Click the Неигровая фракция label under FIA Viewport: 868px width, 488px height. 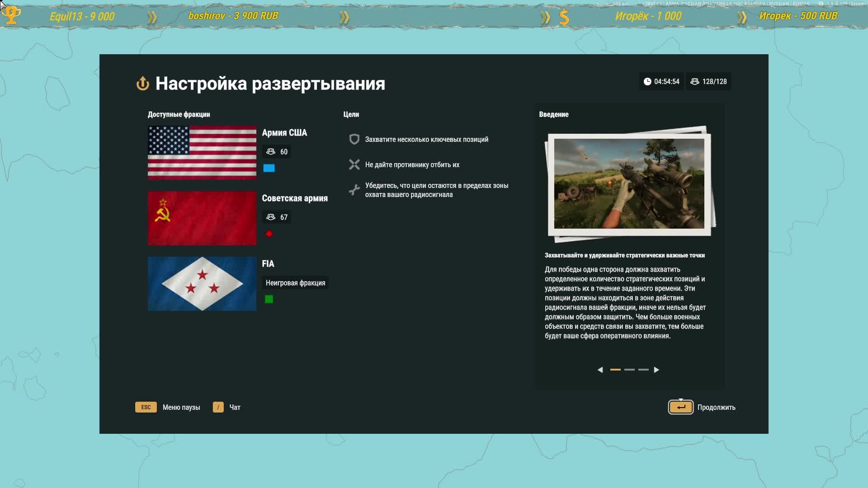point(295,282)
